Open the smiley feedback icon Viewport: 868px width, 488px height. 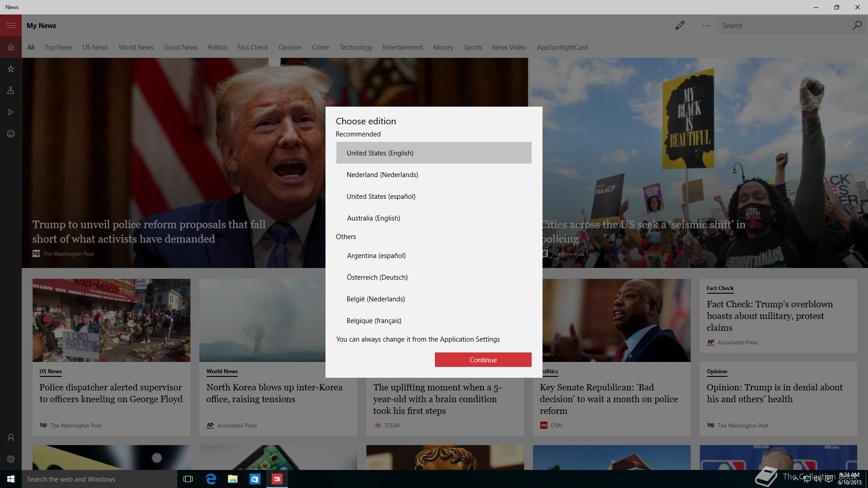pos(11,134)
